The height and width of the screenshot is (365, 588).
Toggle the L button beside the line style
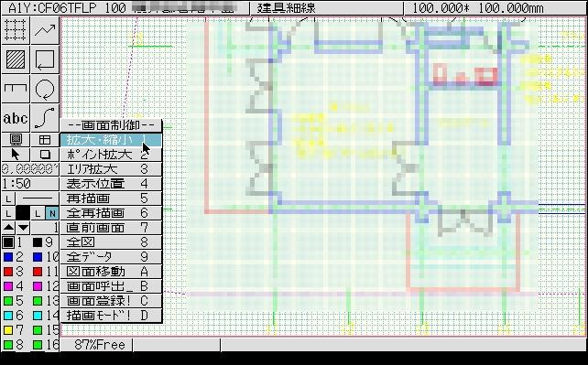[8, 199]
